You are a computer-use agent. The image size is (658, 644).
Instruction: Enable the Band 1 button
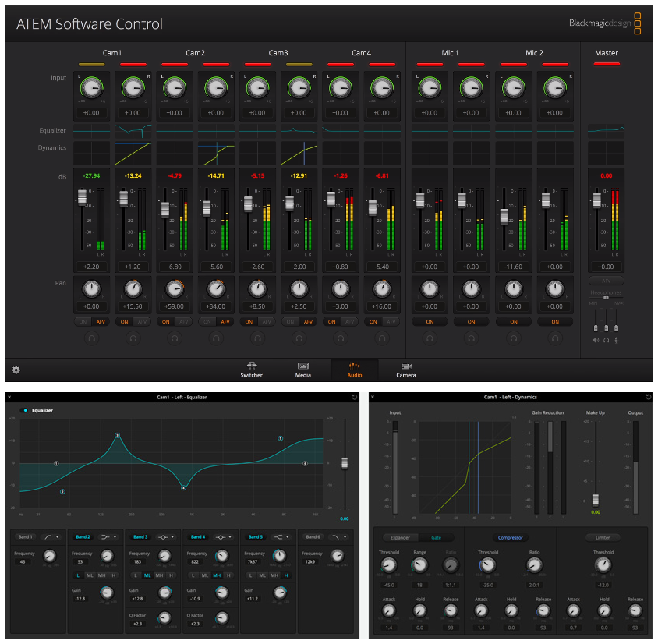click(25, 537)
